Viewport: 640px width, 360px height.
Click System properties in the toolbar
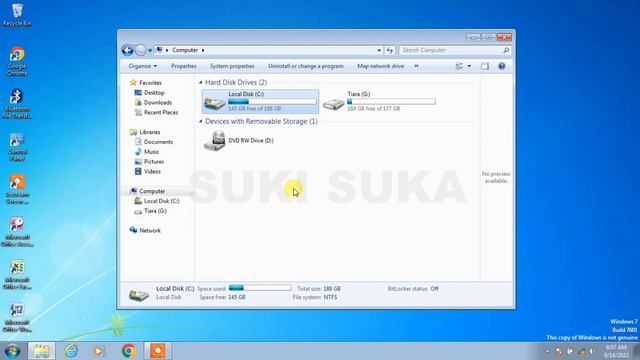(x=232, y=66)
